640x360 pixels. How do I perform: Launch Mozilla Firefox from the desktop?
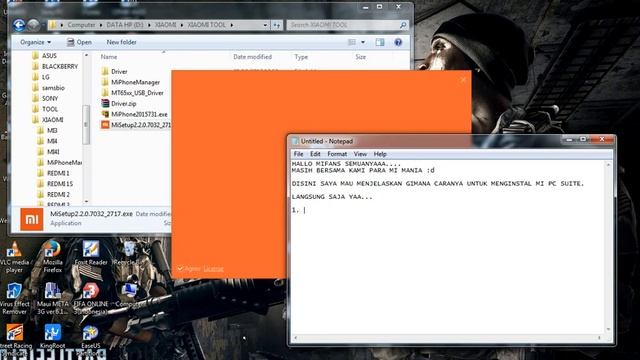click(x=52, y=256)
